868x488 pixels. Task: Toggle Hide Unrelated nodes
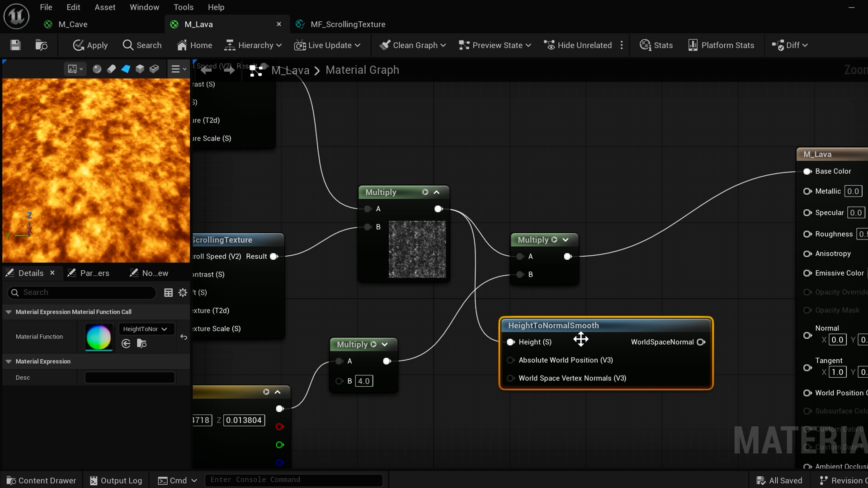tap(578, 45)
